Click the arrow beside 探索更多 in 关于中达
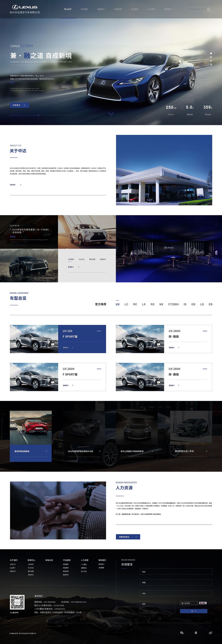The image size is (222, 644). [20, 185]
